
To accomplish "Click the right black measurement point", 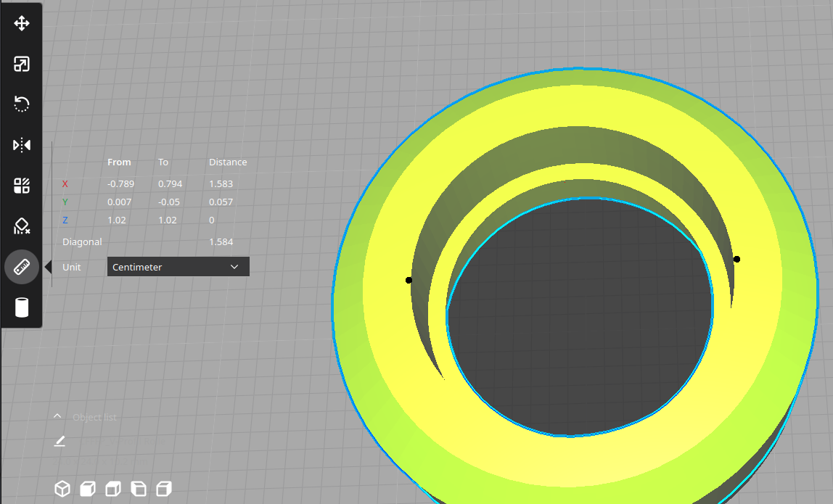I will point(736,259).
